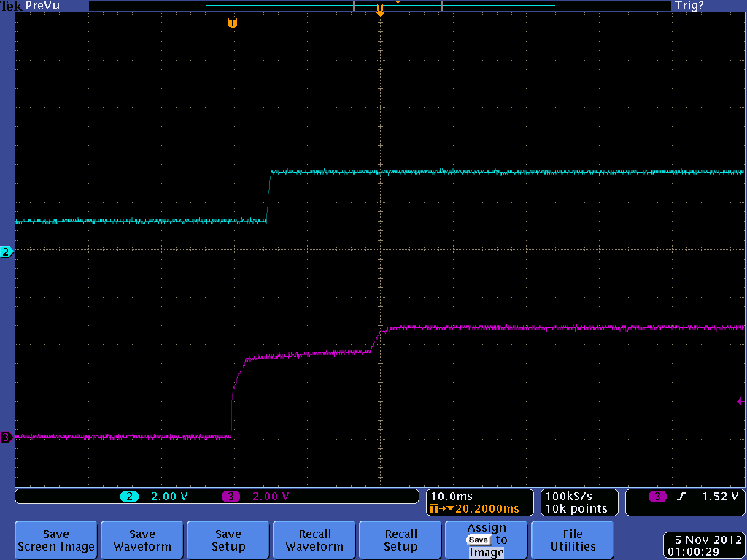Select the cyan channel 2 marker on left edge
The height and width of the screenshot is (560, 747).
pyautogui.click(x=6, y=252)
